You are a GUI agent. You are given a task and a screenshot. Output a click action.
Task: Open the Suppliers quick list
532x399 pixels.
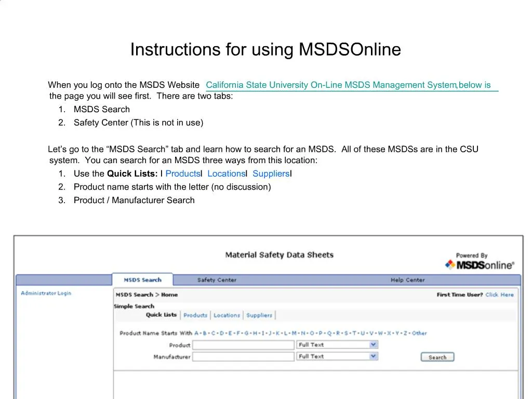coord(259,315)
